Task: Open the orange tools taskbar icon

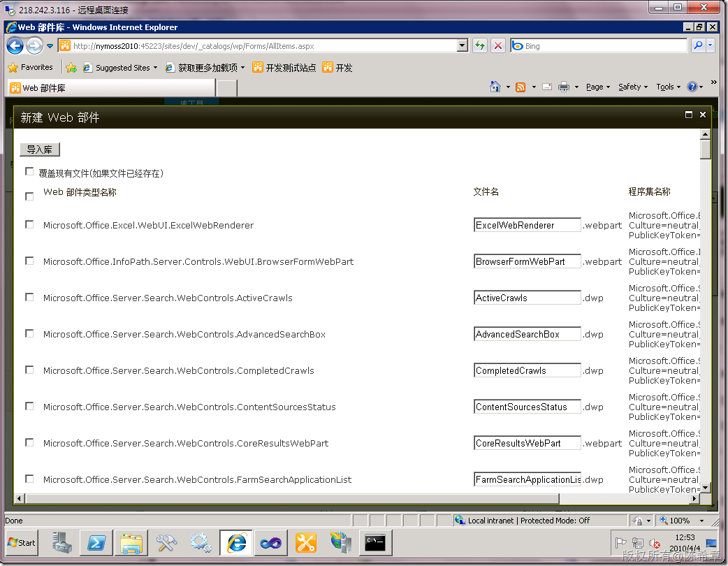Action: point(306,542)
